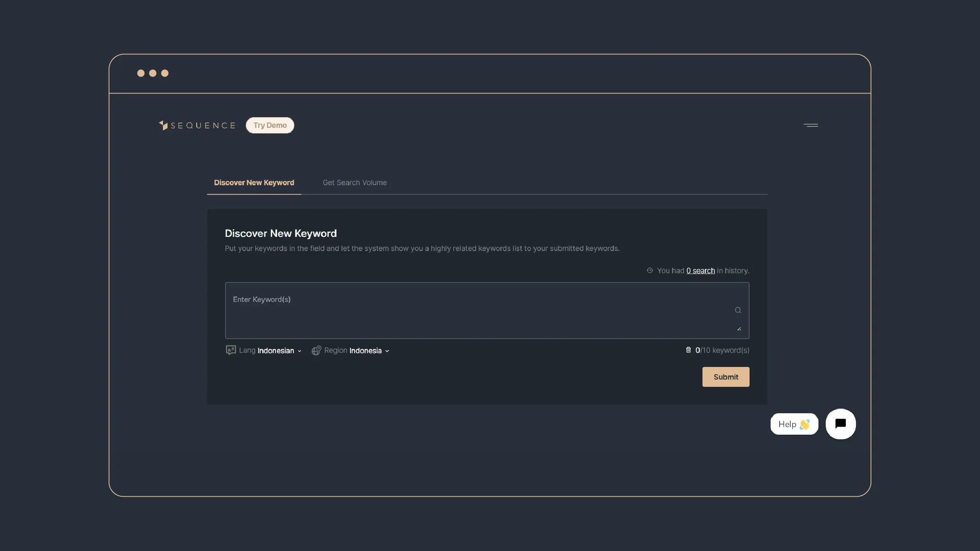Click the history clock icon
The height and width of the screenshot is (551, 980).
click(650, 271)
